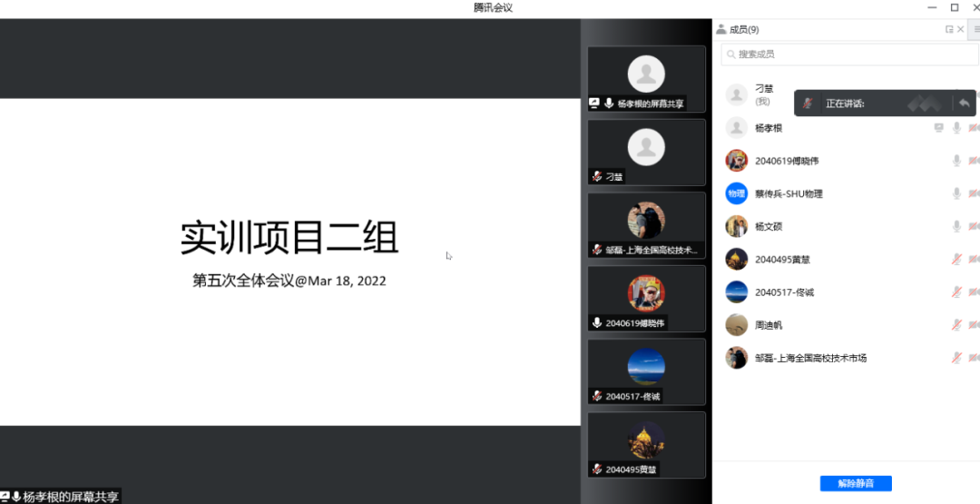Screen dimensions: 980x504
Task: Toggle the microphone of 蔡传兵-SHU物理
Action: (956, 193)
